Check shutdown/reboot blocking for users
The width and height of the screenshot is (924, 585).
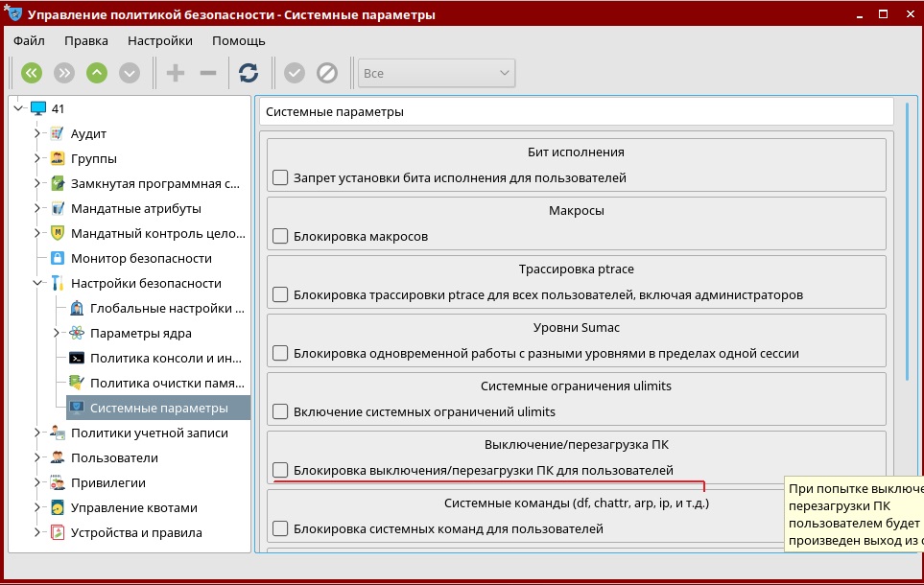click(x=280, y=470)
